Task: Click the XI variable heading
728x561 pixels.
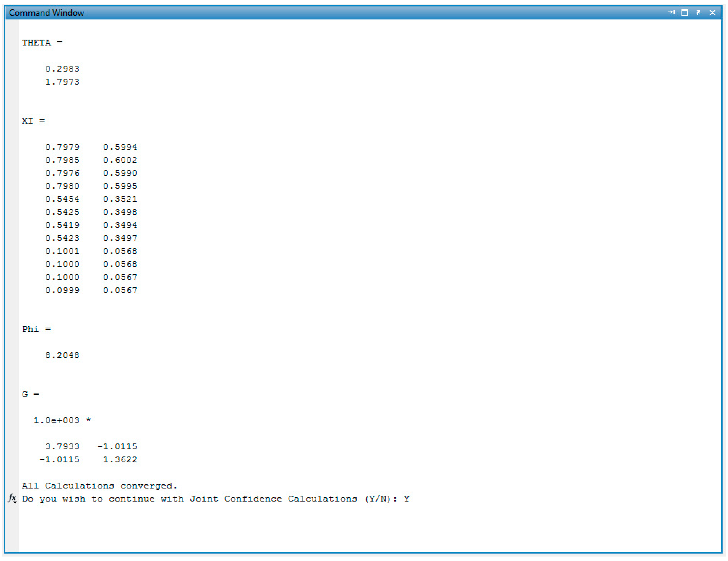Action: 27,121
